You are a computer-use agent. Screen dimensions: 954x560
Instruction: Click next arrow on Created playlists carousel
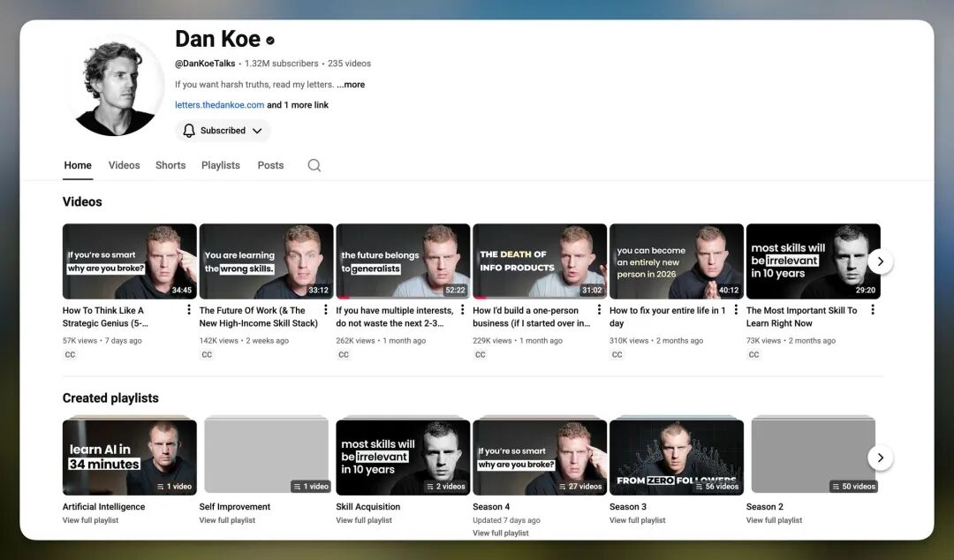point(881,458)
